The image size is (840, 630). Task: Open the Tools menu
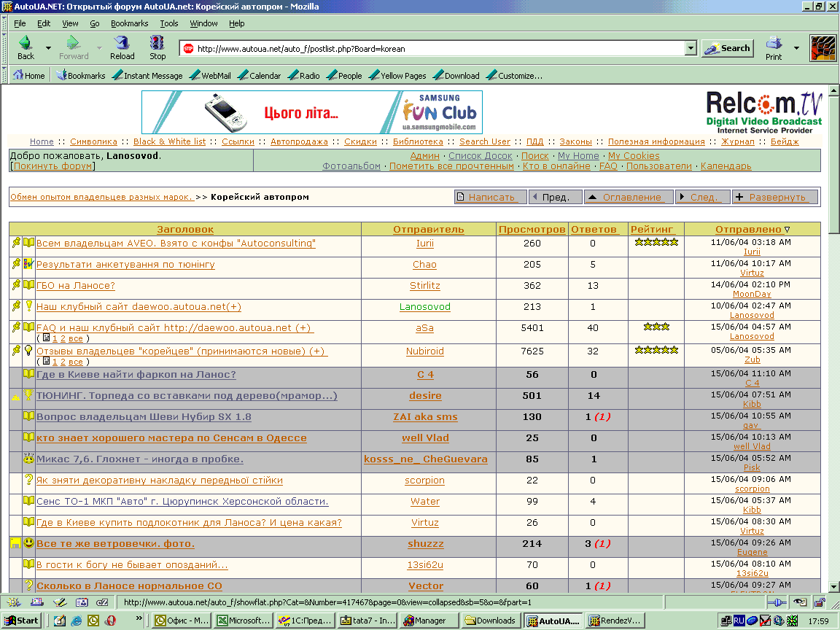tap(169, 23)
